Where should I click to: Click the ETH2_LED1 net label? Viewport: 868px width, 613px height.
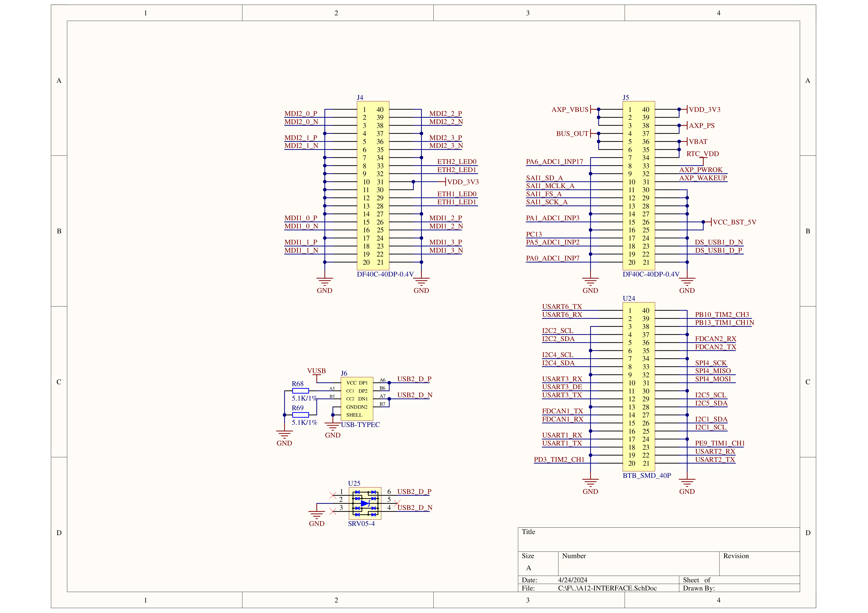point(457,170)
